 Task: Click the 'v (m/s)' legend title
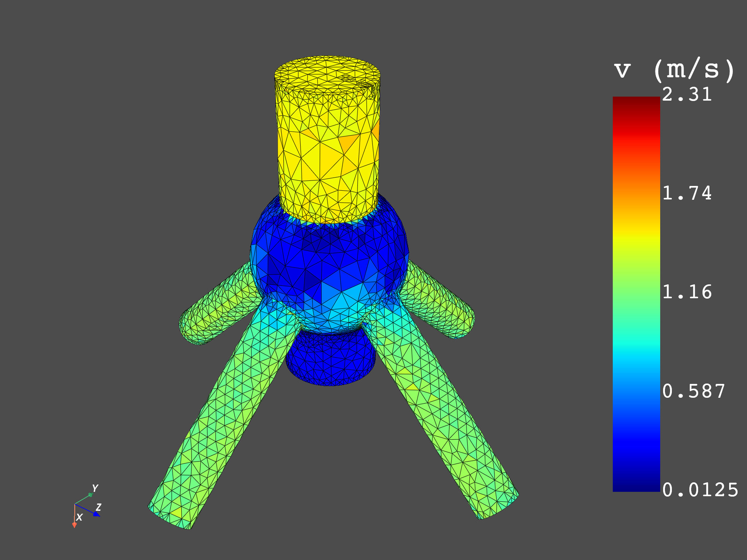click(x=674, y=70)
